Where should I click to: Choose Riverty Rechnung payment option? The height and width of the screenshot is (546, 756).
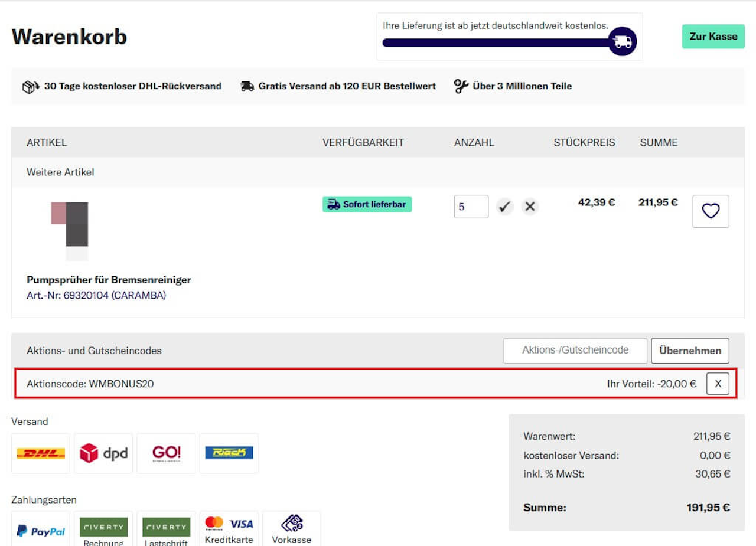tap(103, 529)
